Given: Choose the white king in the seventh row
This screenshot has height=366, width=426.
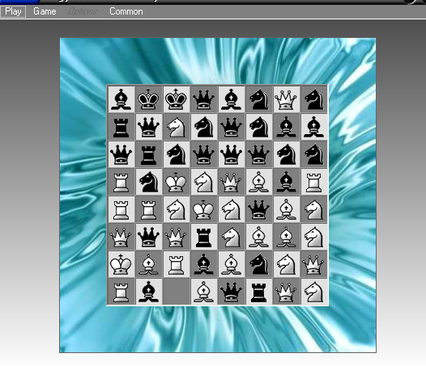Looking at the screenshot, I should click(121, 265).
